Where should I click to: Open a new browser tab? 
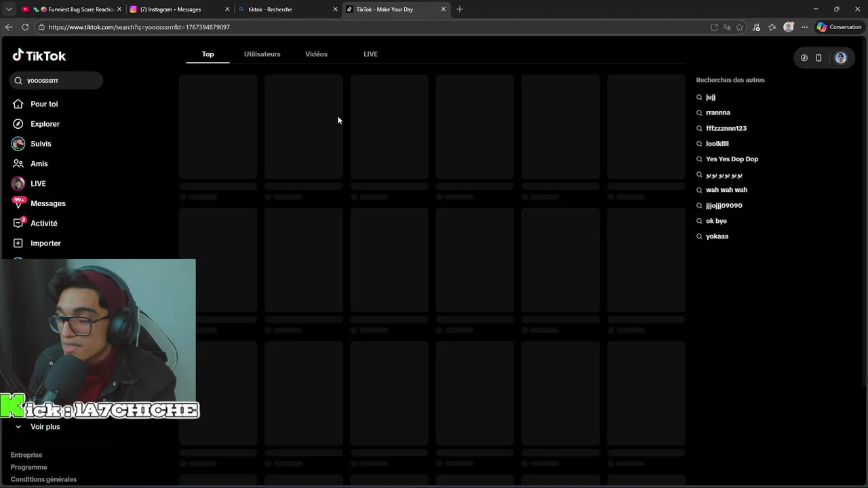point(460,9)
